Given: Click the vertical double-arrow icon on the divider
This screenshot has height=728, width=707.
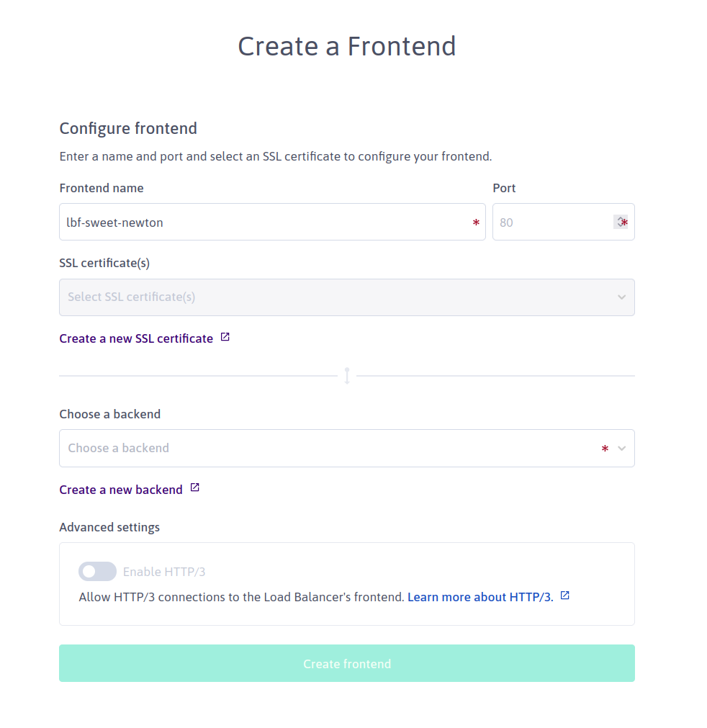Looking at the screenshot, I should click(x=347, y=376).
